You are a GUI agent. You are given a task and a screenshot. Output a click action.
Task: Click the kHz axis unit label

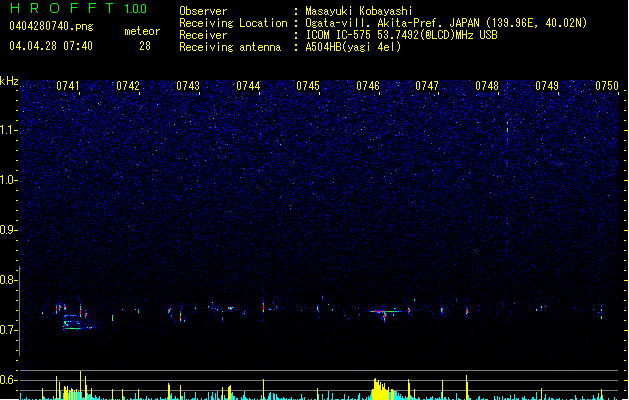[x=9, y=81]
